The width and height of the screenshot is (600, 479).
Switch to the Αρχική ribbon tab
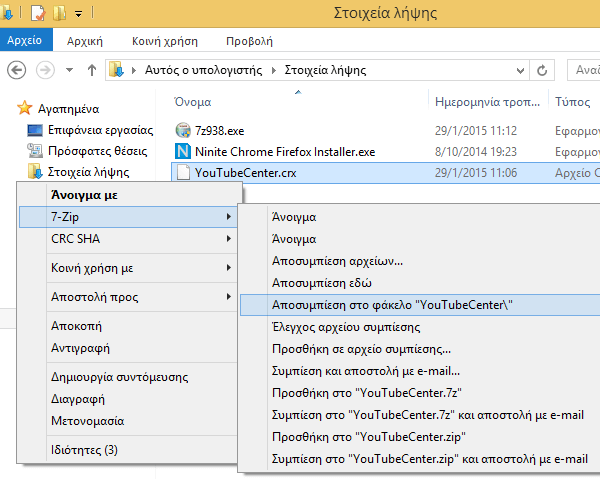[85, 41]
